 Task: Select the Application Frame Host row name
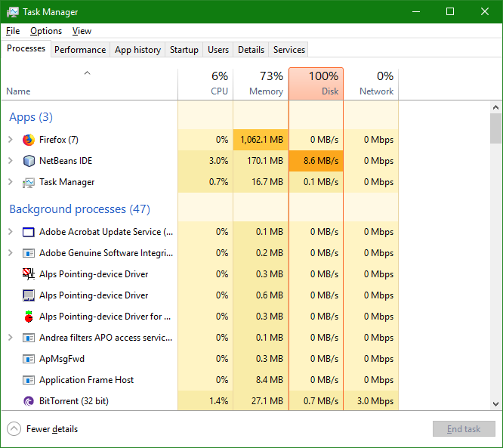[86, 380]
